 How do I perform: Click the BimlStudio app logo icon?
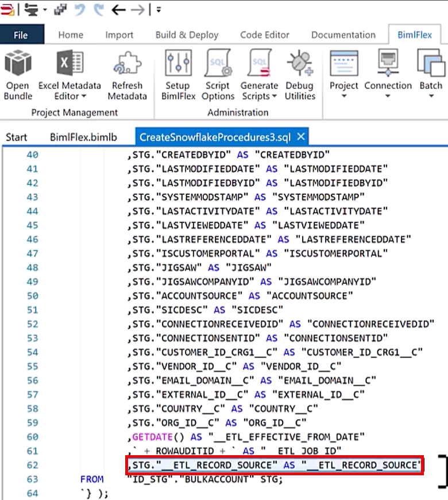7,10
